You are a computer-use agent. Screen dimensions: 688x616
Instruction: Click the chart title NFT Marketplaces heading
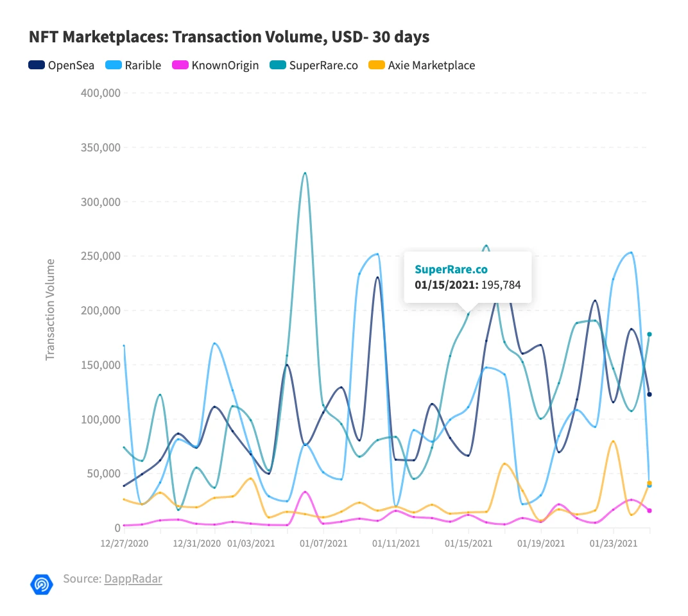pyautogui.click(x=229, y=38)
